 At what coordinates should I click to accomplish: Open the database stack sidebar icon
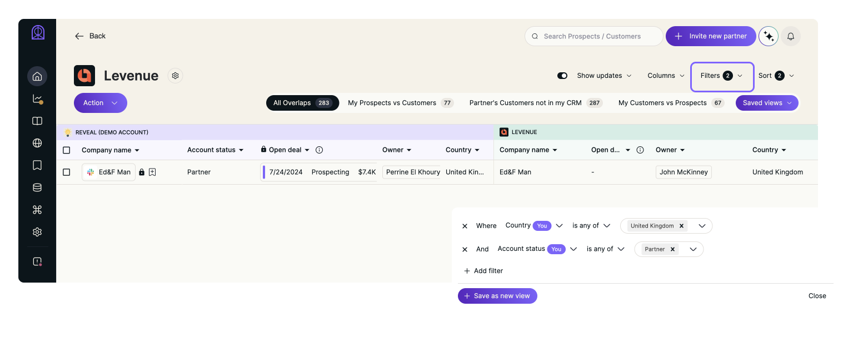(37, 187)
